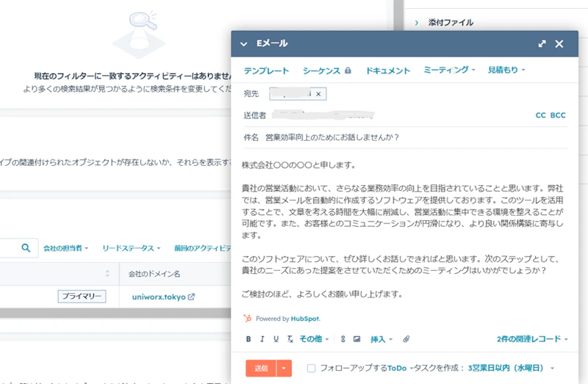Click the プライマリー tag
Image resolution: width=588 pixels, height=384 pixels.
pyautogui.click(x=82, y=297)
